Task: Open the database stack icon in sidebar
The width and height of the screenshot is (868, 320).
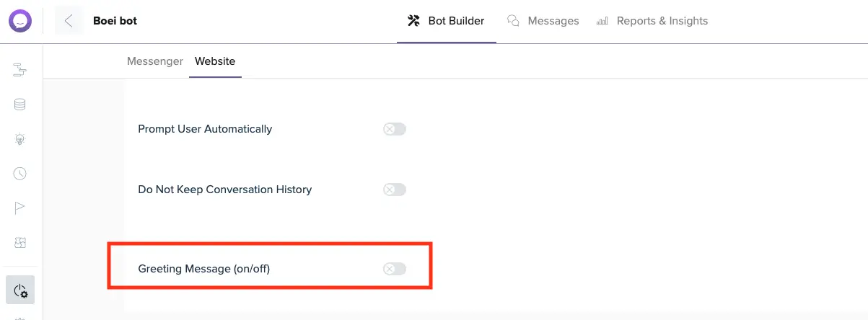Action: coord(20,105)
